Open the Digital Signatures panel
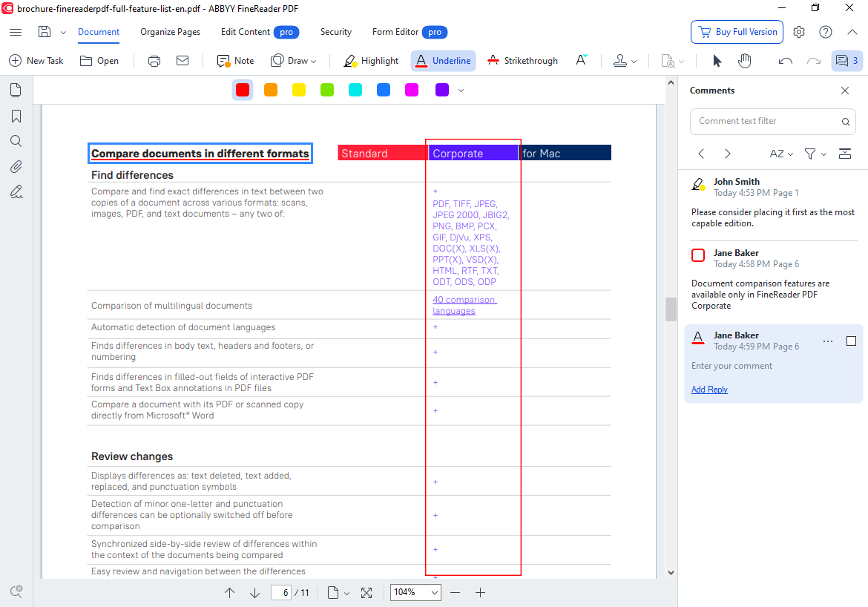Viewport: 868px width, 607px height. pyautogui.click(x=16, y=192)
